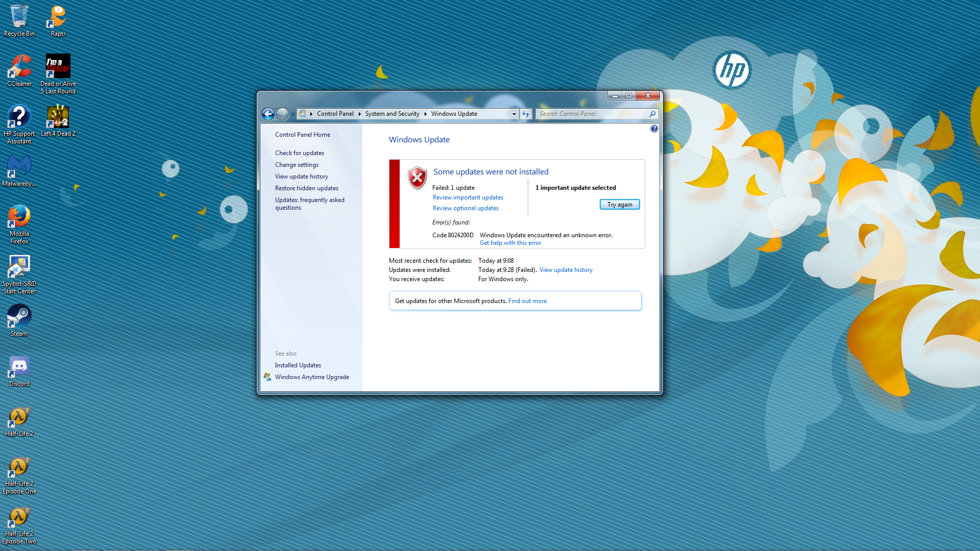Refresh the Windows Update page
Screen dimensions: 980x551
point(526,114)
